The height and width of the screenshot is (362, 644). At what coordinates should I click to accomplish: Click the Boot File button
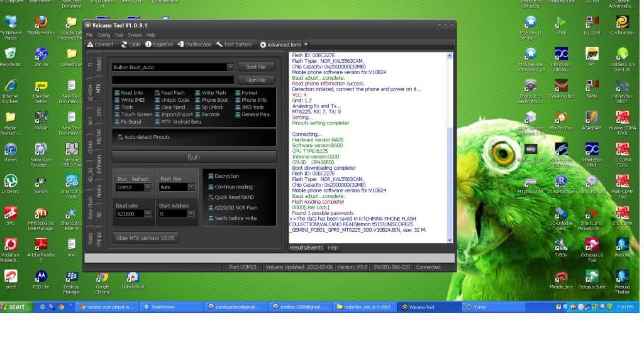(256, 67)
